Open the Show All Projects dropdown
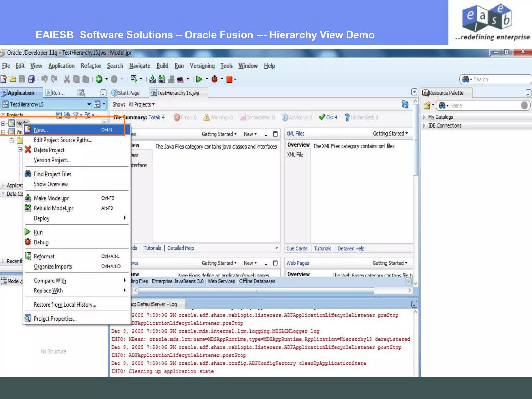This screenshot has height=399, width=532. 142,104
